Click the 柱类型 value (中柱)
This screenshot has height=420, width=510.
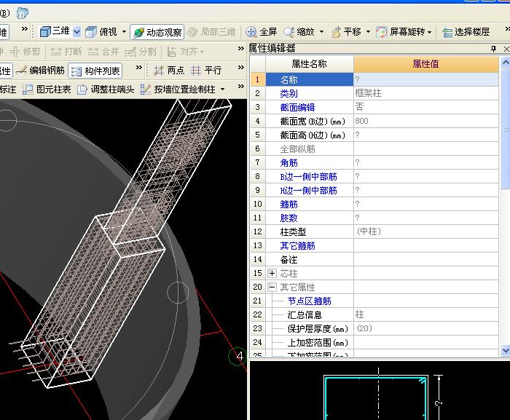(425, 231)
